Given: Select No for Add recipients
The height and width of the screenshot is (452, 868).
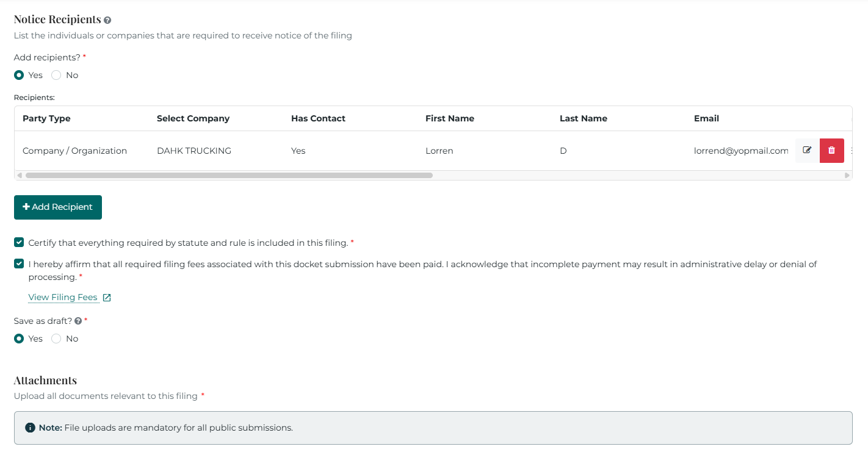Looking at the screenshot, I should pos(55,74).
